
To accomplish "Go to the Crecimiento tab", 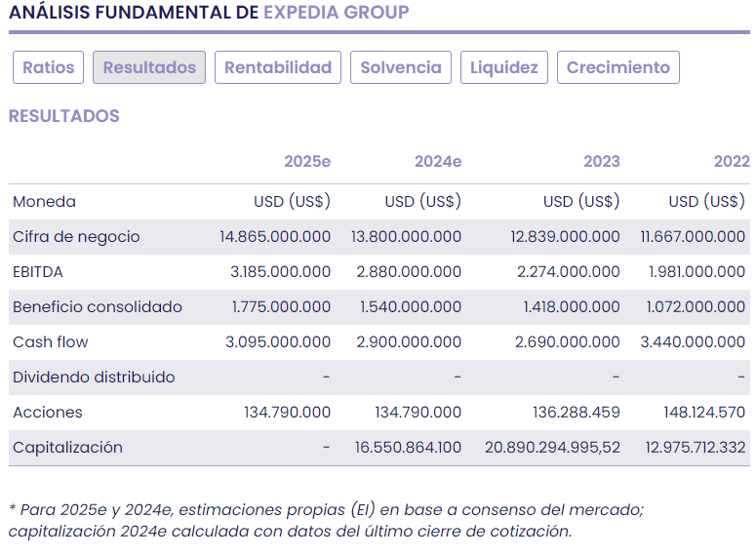I will (618, 67).
